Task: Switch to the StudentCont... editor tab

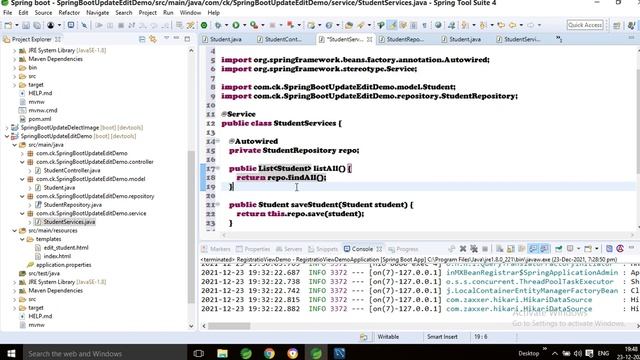Action: 283,40
